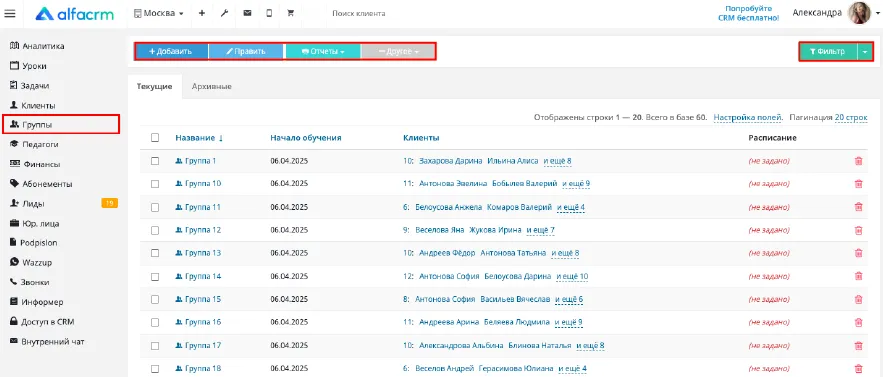Check the Группа 14 row checkbox
This screenshot has height=377, width=883.
click(x=155, y=276)
